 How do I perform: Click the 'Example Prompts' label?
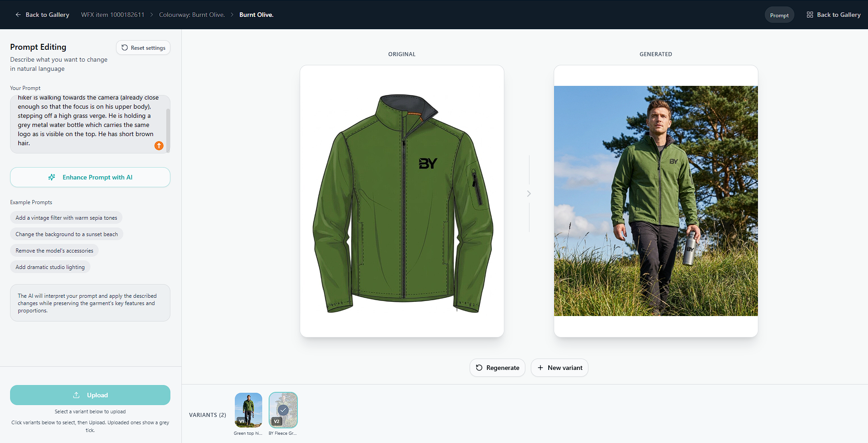pyautogui.click(x=31, y=202)
